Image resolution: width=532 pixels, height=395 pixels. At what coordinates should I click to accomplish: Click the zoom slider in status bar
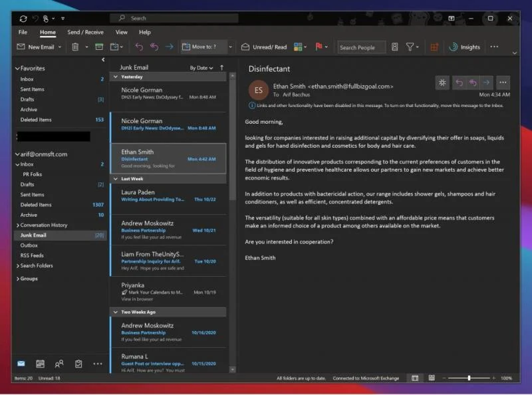coord(469,378)
